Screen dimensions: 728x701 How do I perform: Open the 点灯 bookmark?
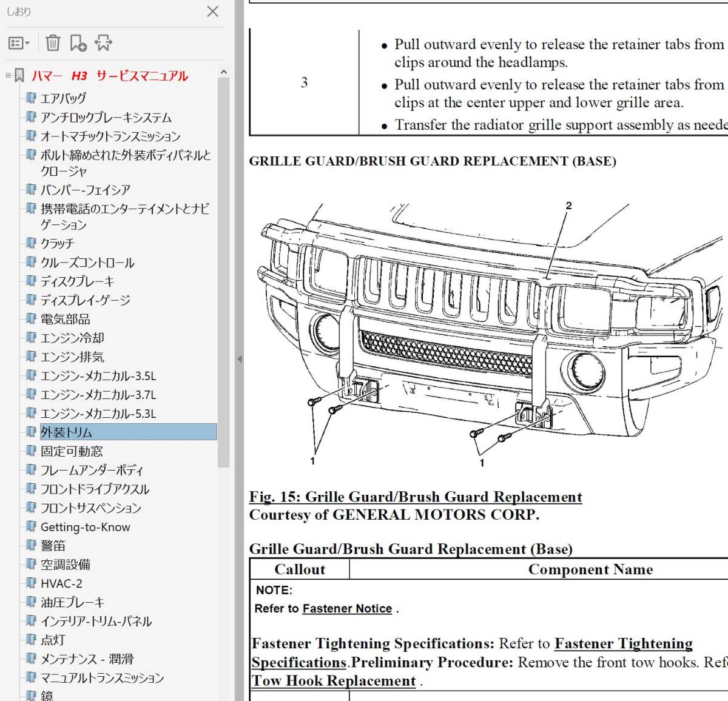[x=53, y=640]
